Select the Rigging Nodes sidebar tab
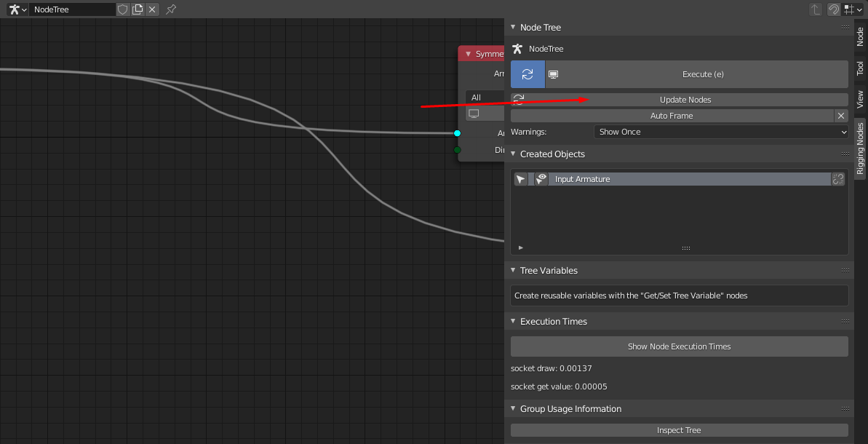The height and width of the screenshot is (444, 868). coord(860,148)
